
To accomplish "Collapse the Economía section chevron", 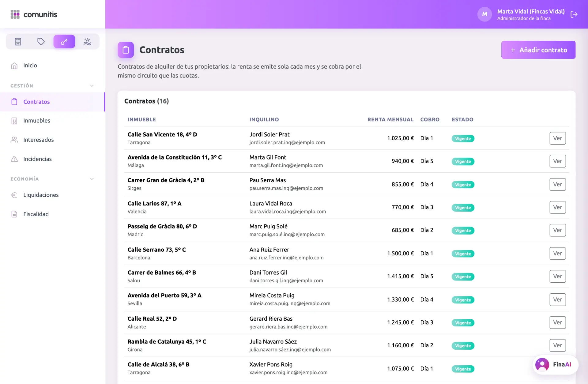I will pos(92,179).
